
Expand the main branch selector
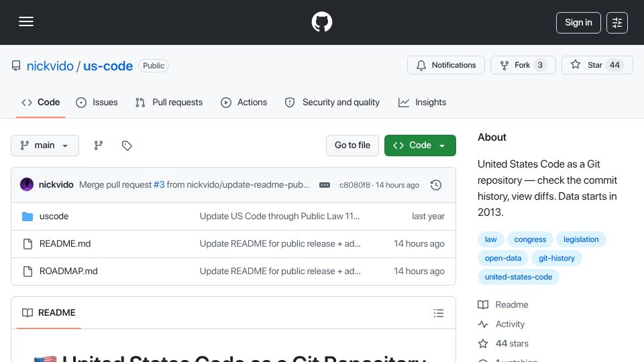[45, 145]
